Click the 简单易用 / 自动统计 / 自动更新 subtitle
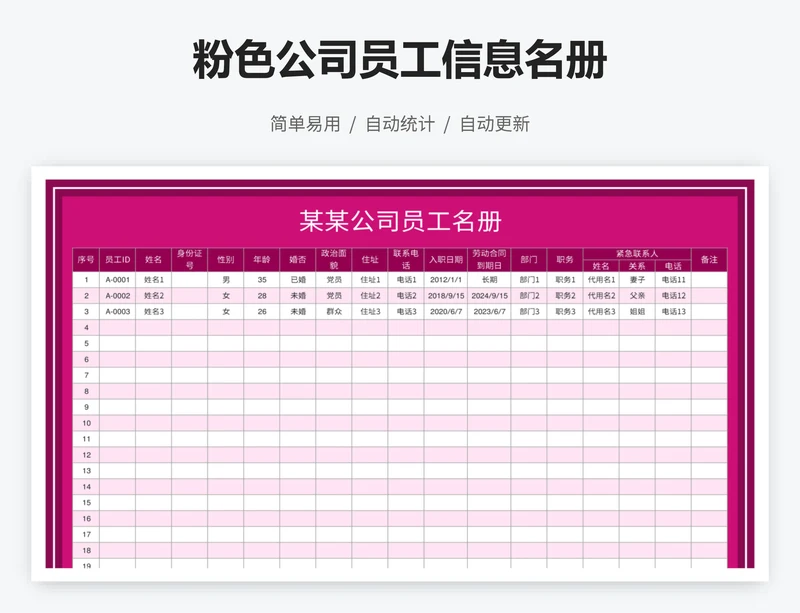 [x=400, y=124]
